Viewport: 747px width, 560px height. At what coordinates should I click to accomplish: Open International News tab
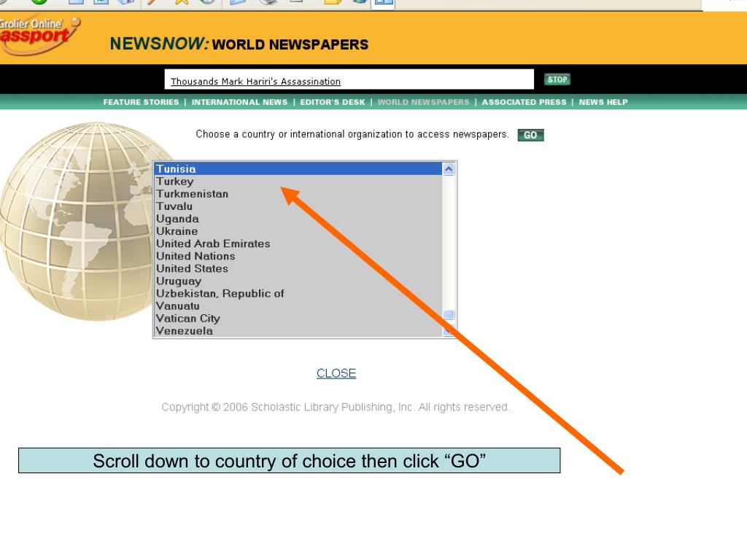click(x=239, y=102)
